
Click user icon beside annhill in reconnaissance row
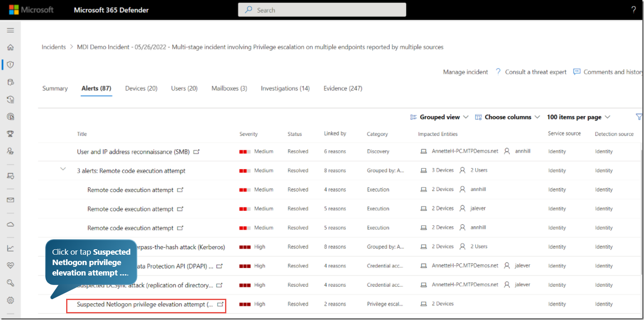507,151
